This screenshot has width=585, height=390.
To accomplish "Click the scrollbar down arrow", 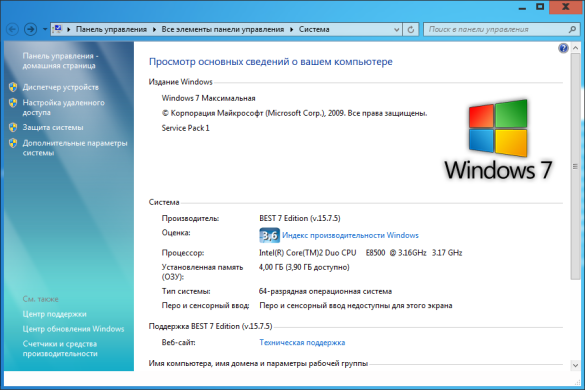I will point(575,365).
